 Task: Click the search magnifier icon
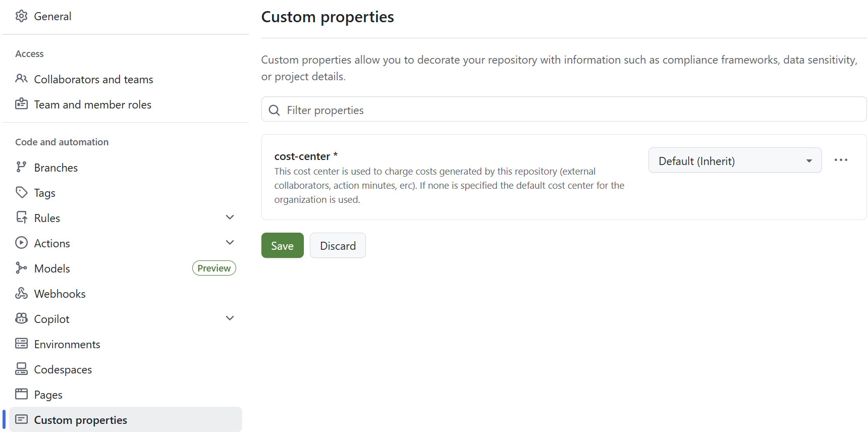pyautogui.click(x=274, y=110)
